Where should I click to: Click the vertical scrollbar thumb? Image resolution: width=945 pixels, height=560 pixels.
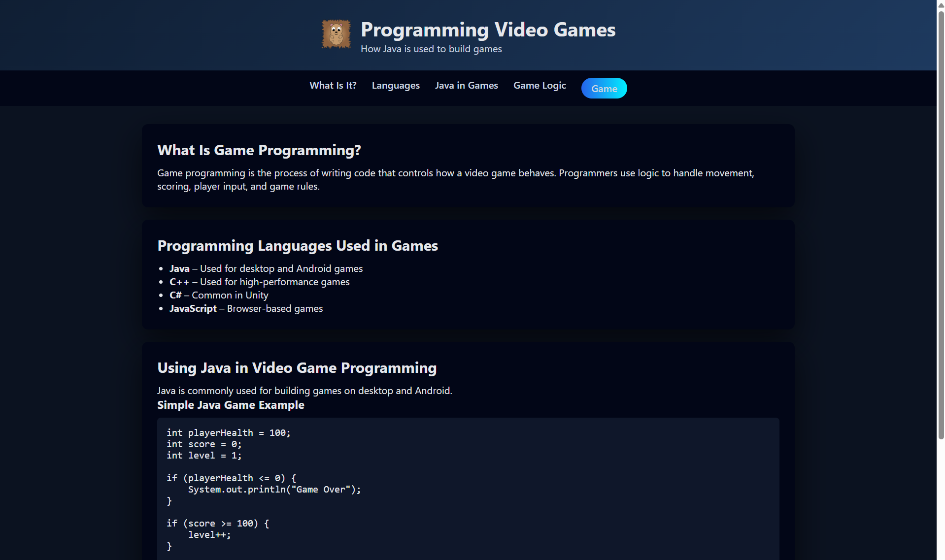(941, 225)
